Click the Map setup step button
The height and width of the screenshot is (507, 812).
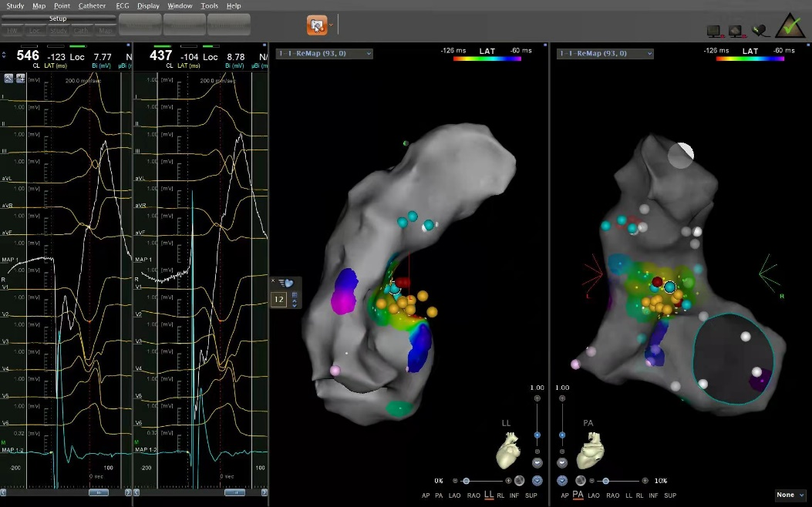click(104, 31)
